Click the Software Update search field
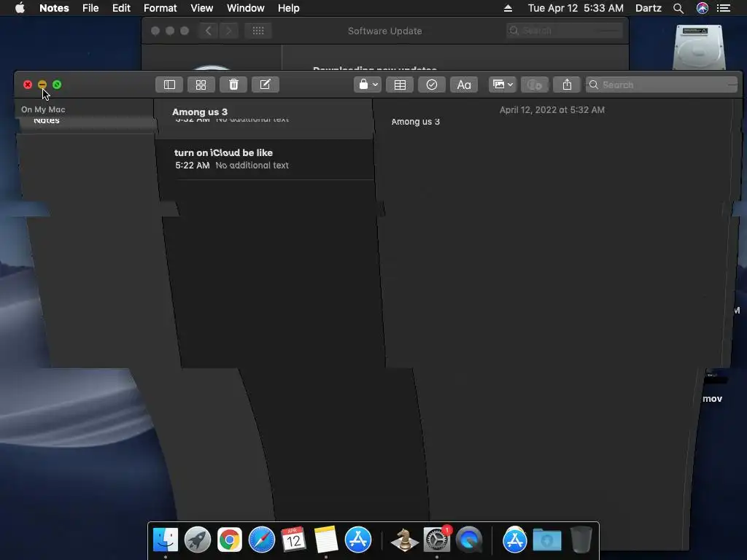 [x=565, y=31]
